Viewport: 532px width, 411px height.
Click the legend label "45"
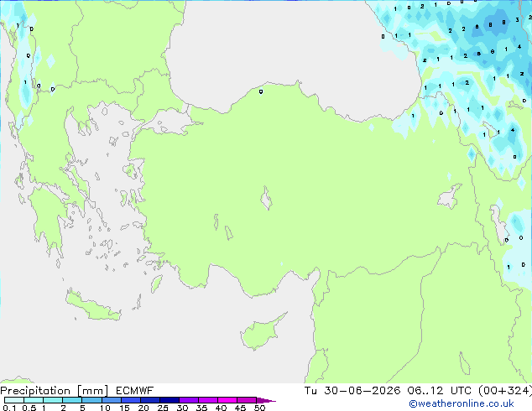pos(240,408)
